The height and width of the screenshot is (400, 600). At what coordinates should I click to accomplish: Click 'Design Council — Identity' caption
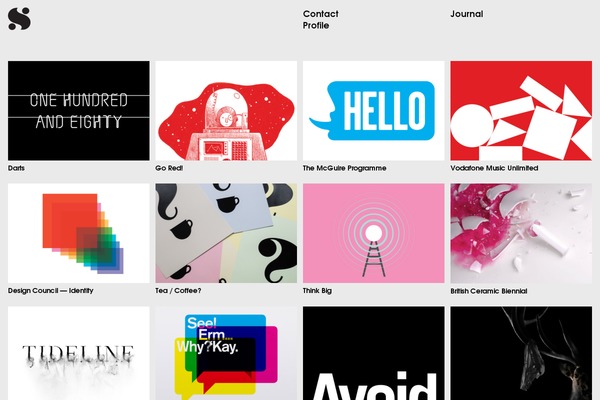(x=51, y=291)
